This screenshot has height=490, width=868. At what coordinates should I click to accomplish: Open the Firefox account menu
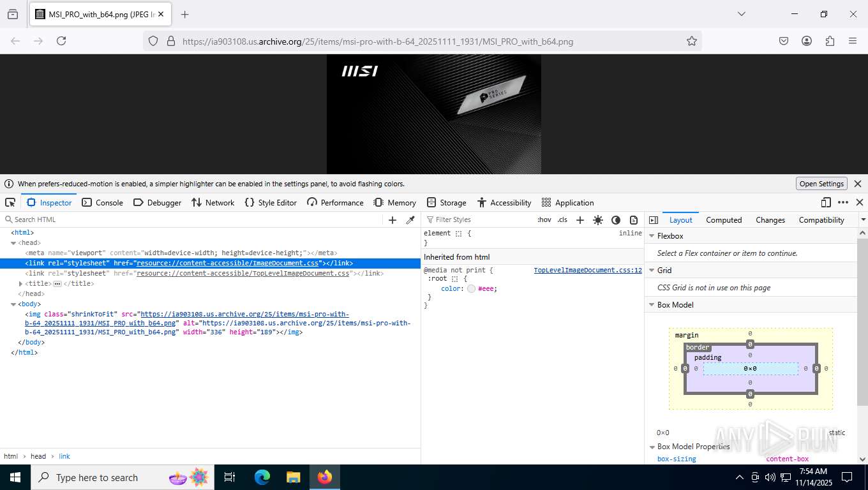pyautogui.click(x=807, y=41)
